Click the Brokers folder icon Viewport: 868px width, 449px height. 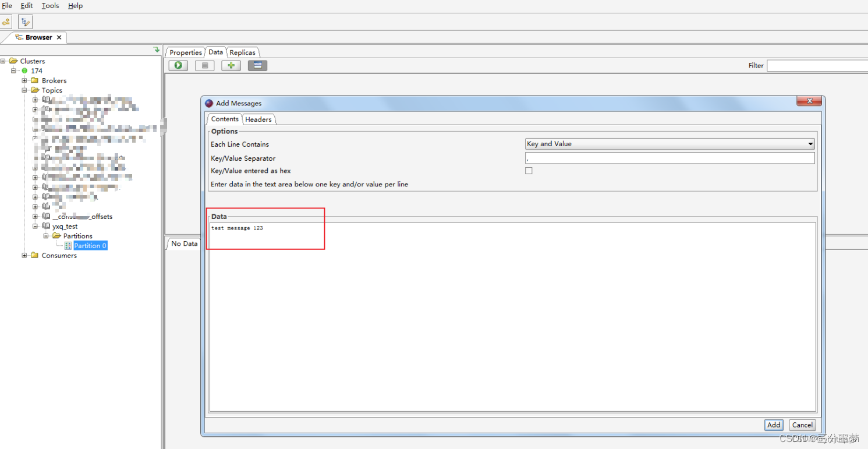(x=34, y=80)
